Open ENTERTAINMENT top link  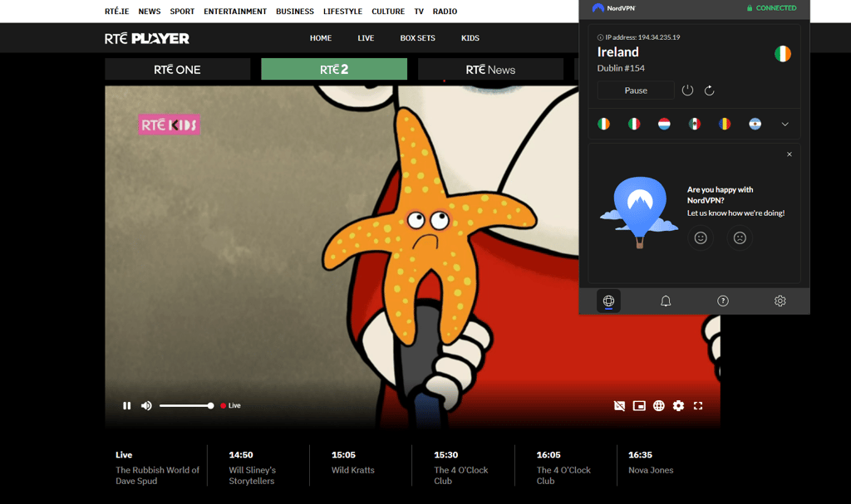click(235, 12)
